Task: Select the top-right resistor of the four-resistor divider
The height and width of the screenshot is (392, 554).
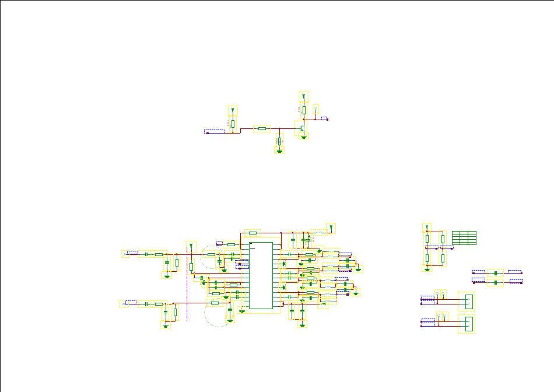Action: [x=443, y=239]
